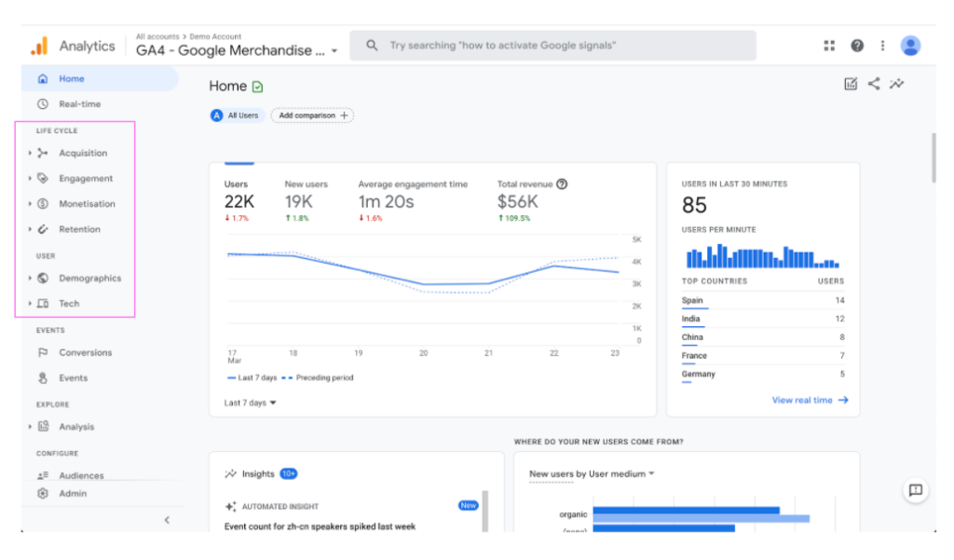This screenshot has width=954, height=560.
Task: Select the Total revenue metric
Action: click(532, 201)
